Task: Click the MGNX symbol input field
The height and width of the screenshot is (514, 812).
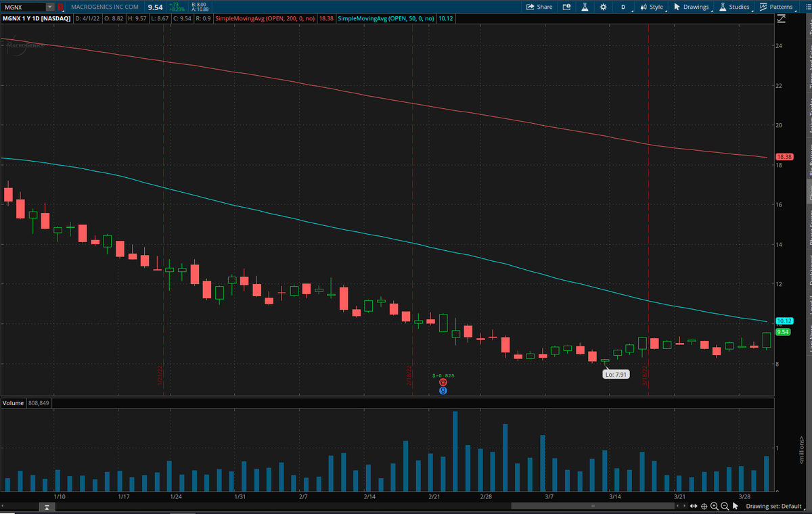Action: pyautogui.click(x=23, y=7)
